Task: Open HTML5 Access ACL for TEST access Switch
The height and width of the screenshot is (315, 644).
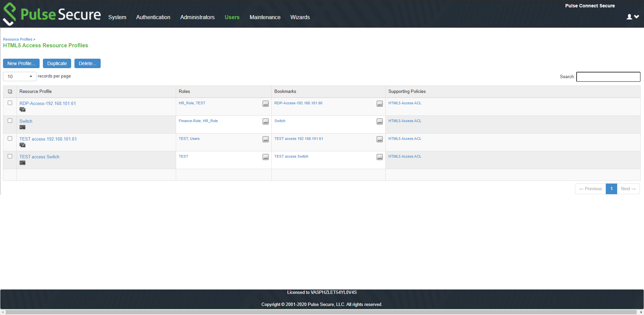Action: [x=405, y=156]
